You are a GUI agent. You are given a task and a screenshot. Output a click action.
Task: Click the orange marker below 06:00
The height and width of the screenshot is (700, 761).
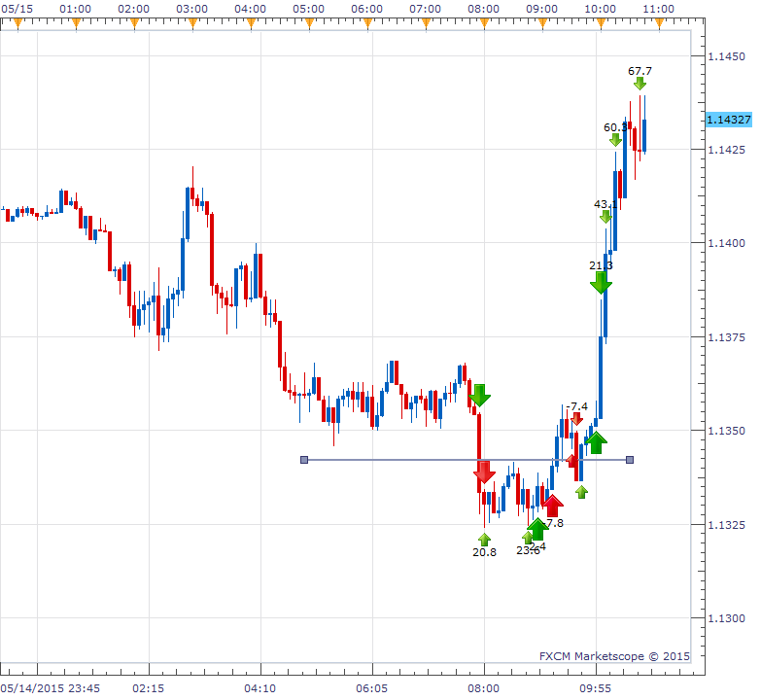(367, 23)
